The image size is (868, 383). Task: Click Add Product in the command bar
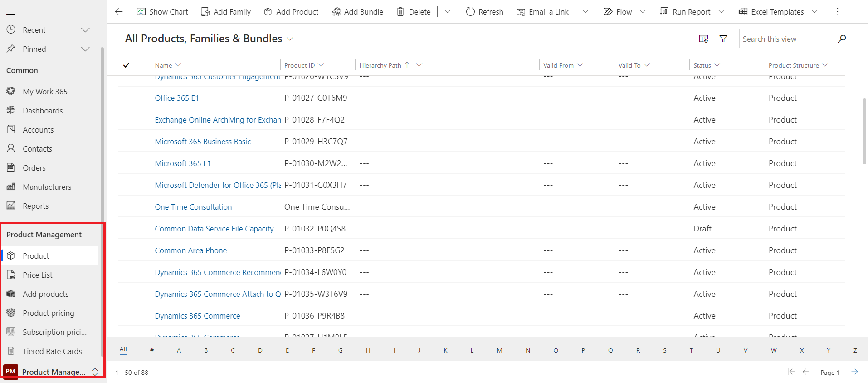coord(291,12)
